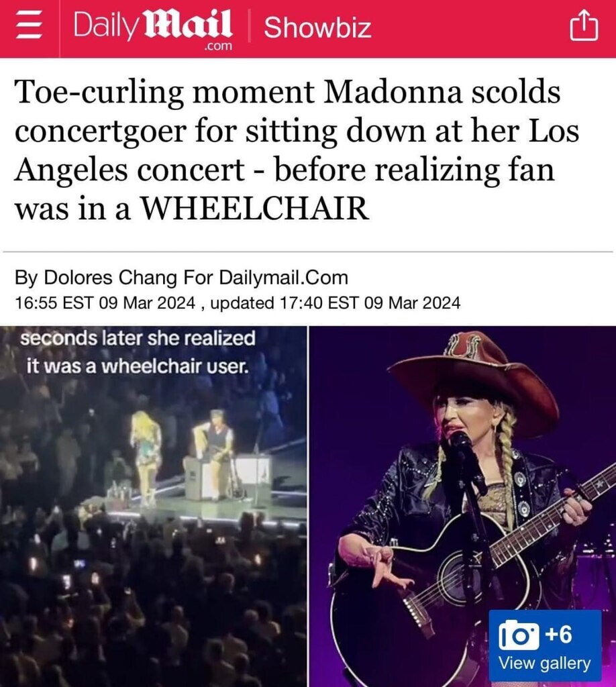Click the Dailymail.Com byline link
The width and height of the screenshot is (616, 687).
tap(283, 277)
